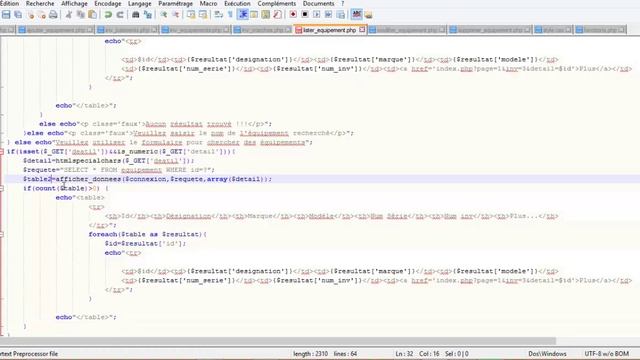This screenshot has width=640, height=360.
Task: Click Run Macro Multiple Times icon
Action: pyautogui.click(x=329, y=15)
